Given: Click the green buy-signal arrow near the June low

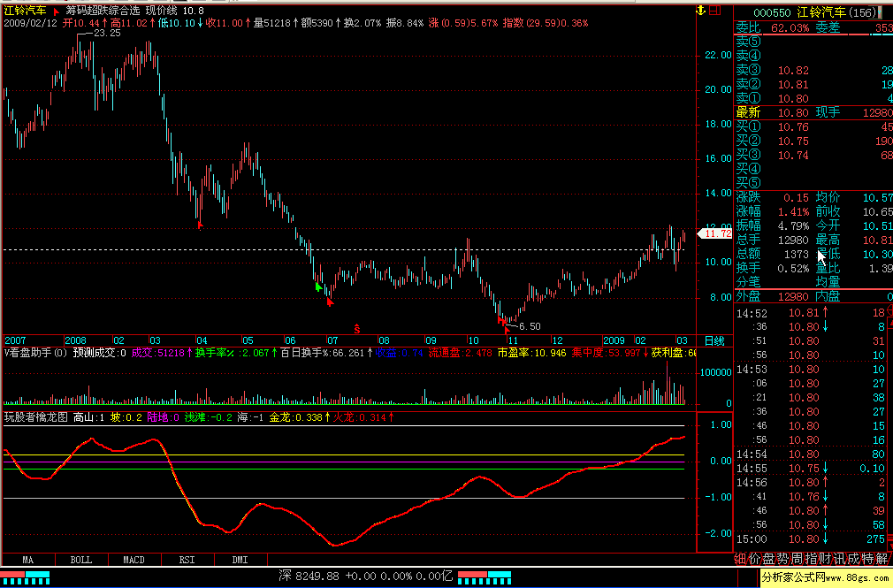Looking at the screenshot, I should [318, 286].
